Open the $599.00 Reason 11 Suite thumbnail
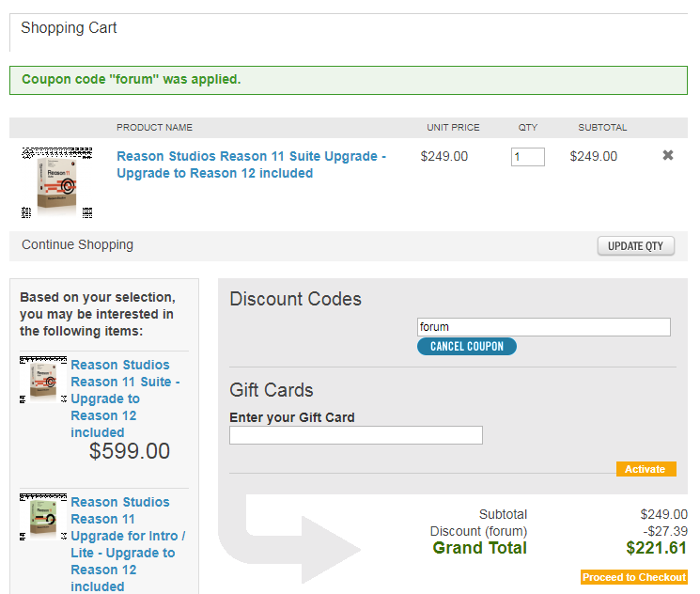Image resolution: width=700 pixels, height=594 pixels. click(x=43, y=380)
